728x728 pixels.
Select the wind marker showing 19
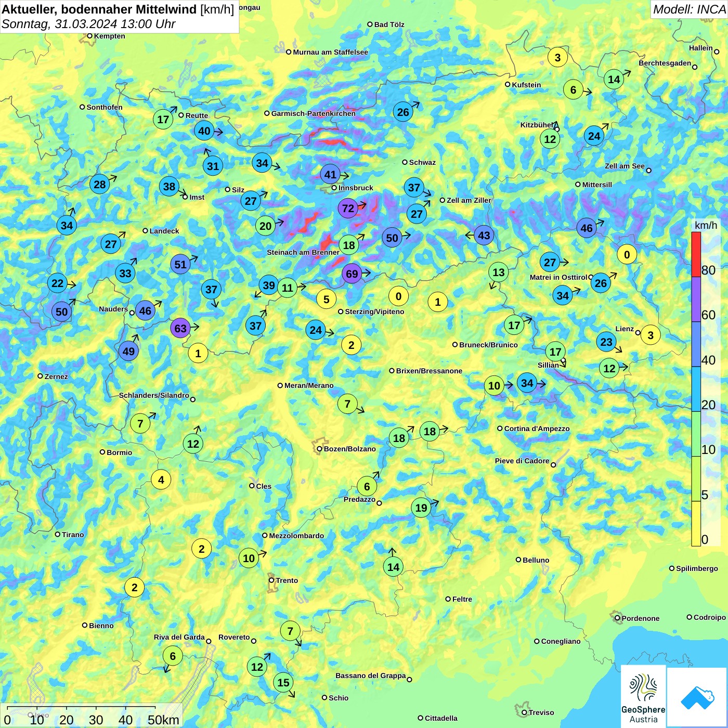pyautogui.click(x=421, y=508)
